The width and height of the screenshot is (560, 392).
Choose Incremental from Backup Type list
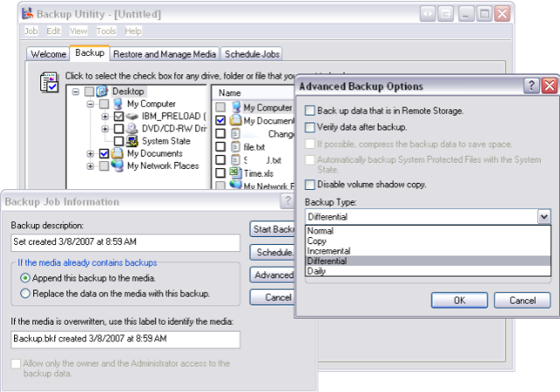tap(428, 251)
